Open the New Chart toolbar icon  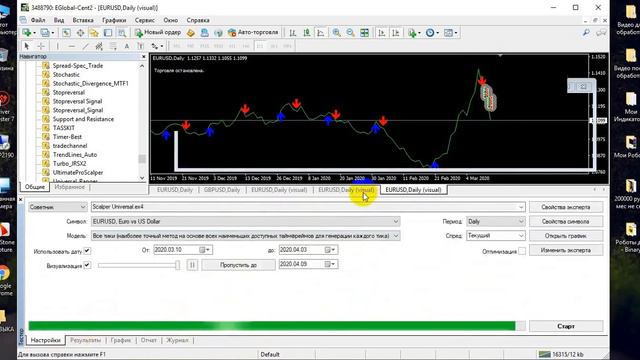[27, 33]
